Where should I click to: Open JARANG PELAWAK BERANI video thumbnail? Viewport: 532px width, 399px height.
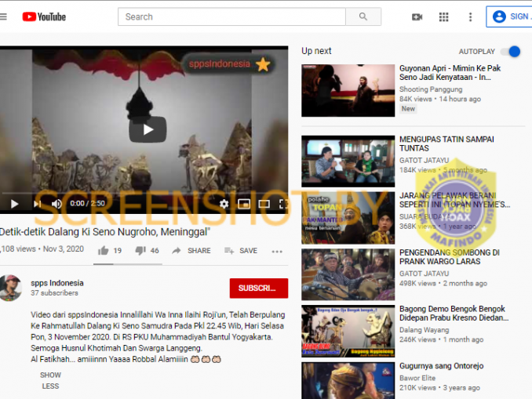pyautogui.click(x=348, y=218)
